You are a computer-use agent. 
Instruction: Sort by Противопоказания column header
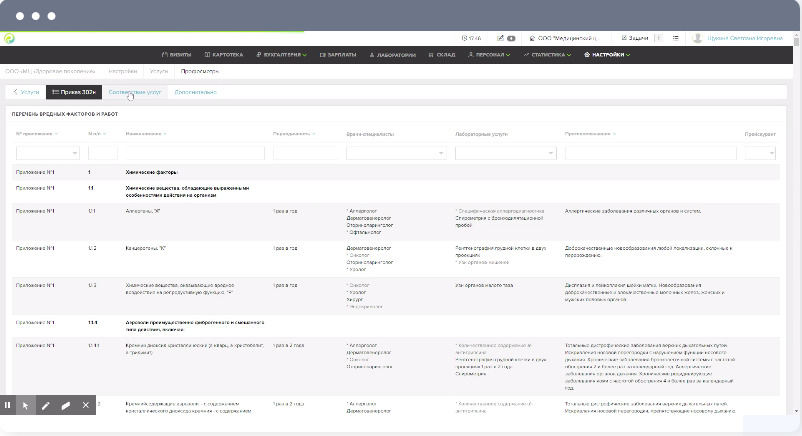(x=590, y=134)
